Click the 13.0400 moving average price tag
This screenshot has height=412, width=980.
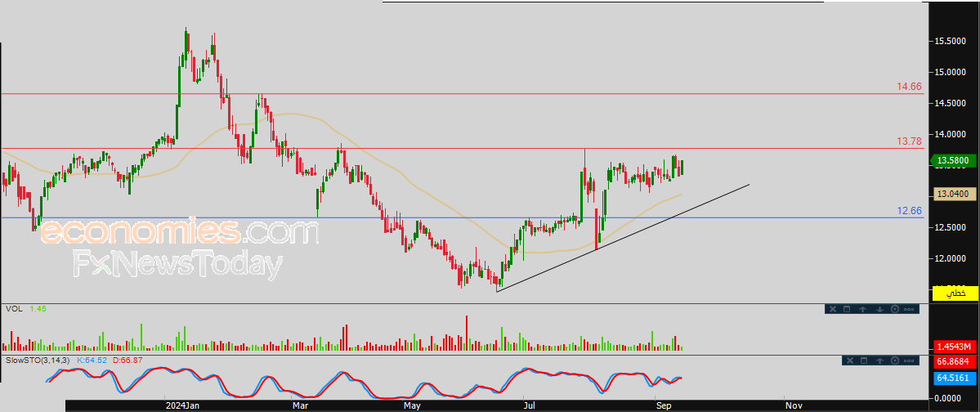(x=954, y=195)
